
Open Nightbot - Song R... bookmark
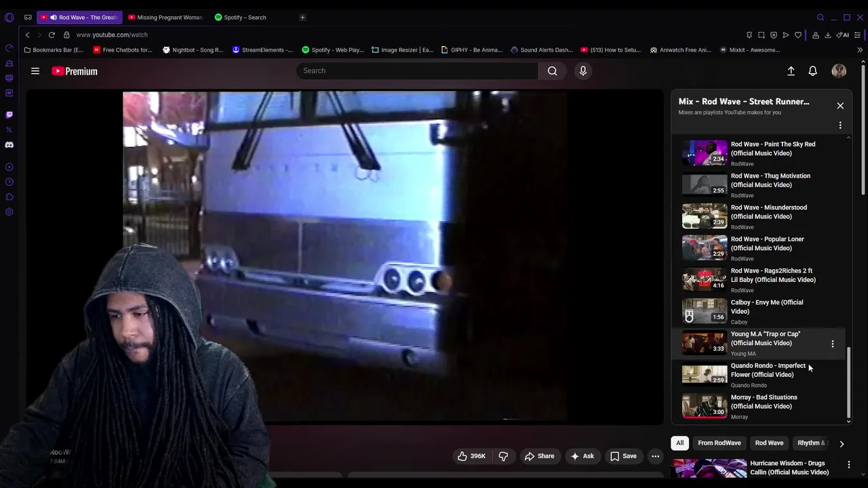pyautogui.click(x=193, y=50)
